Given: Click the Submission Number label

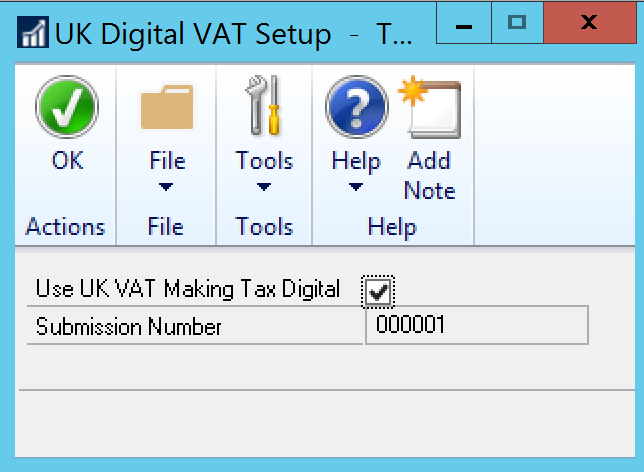Looking at the screenshot, I should pyautogui.click(x=129, y=327).
